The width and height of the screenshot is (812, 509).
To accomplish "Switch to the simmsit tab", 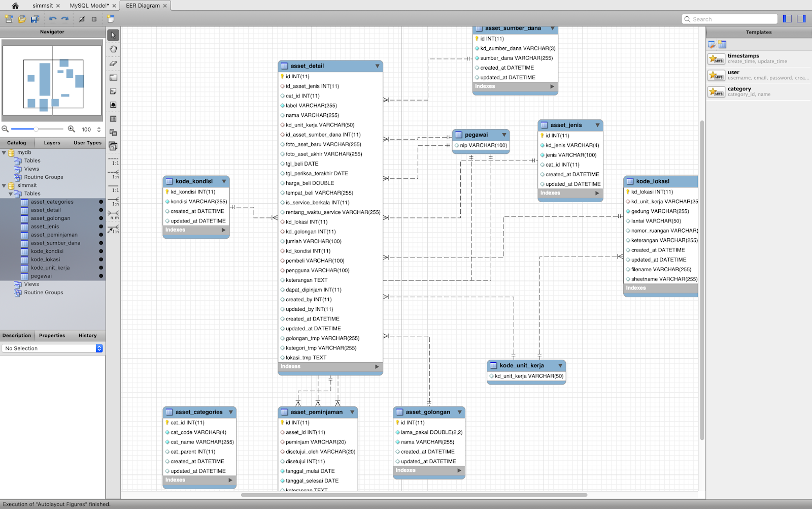I will coord(43,6).
